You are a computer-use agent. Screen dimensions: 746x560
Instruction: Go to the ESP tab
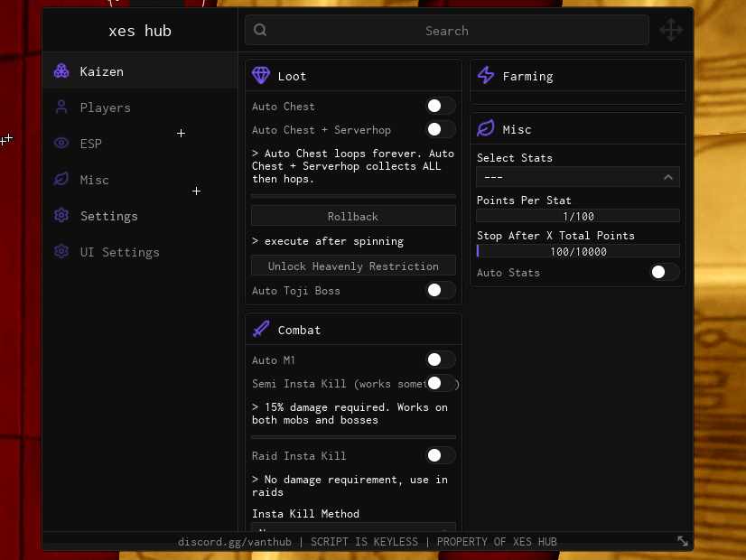tap(140, 144)
